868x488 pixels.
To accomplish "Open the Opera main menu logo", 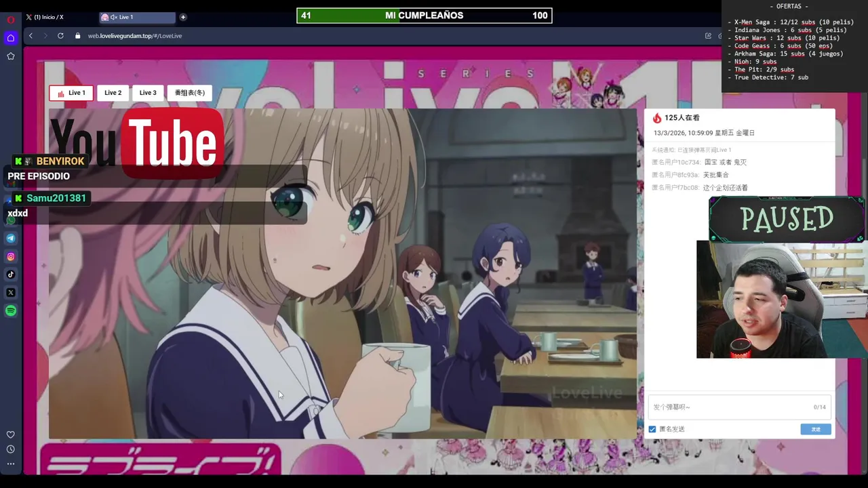I will (x=11, y=20).
